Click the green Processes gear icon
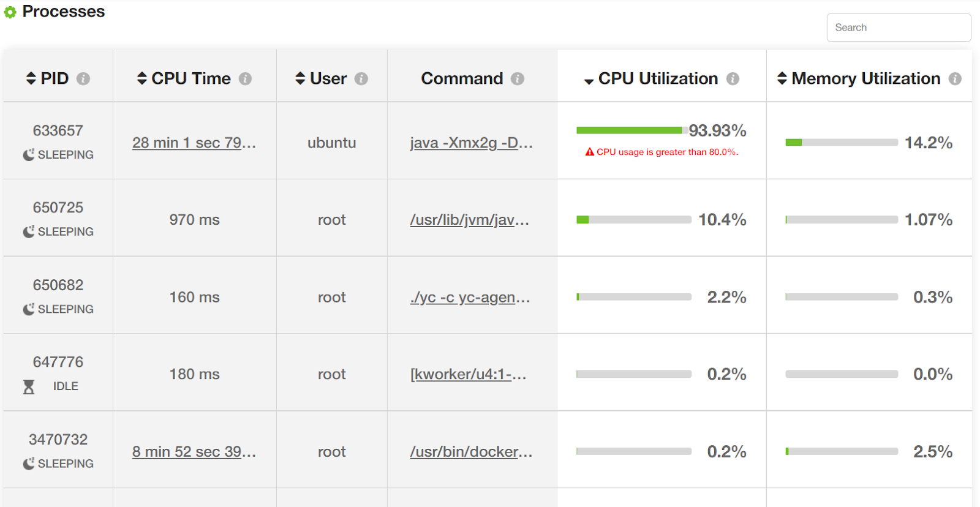Image resolution: width=980 pixels, height=507 pixels. pyautogui.click(x=10, y=12)
